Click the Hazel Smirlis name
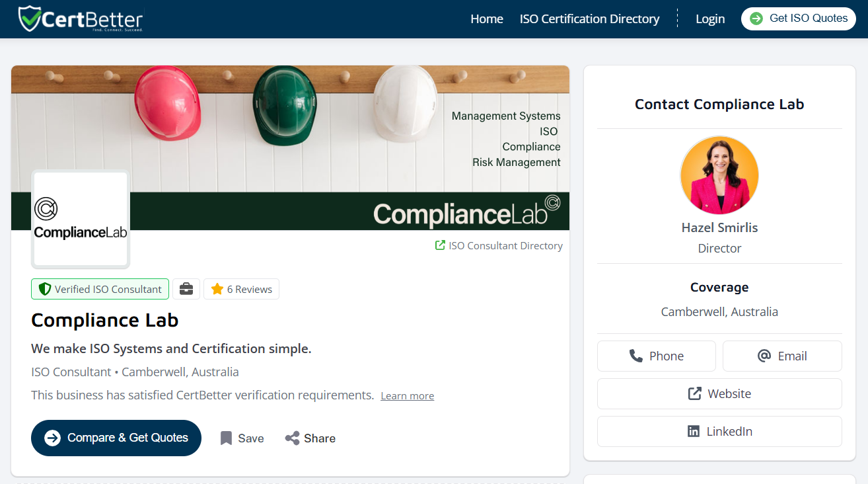 coord(719,227)
